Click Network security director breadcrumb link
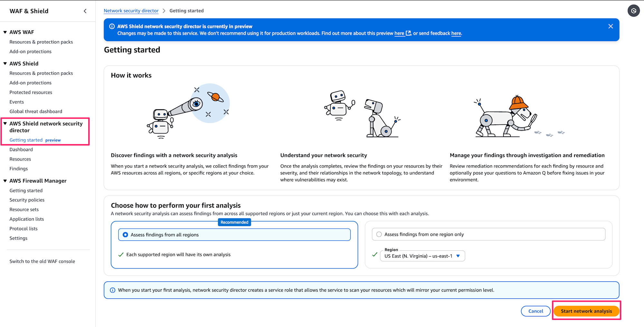Screen dimensions: 644x327 [131, 11]
